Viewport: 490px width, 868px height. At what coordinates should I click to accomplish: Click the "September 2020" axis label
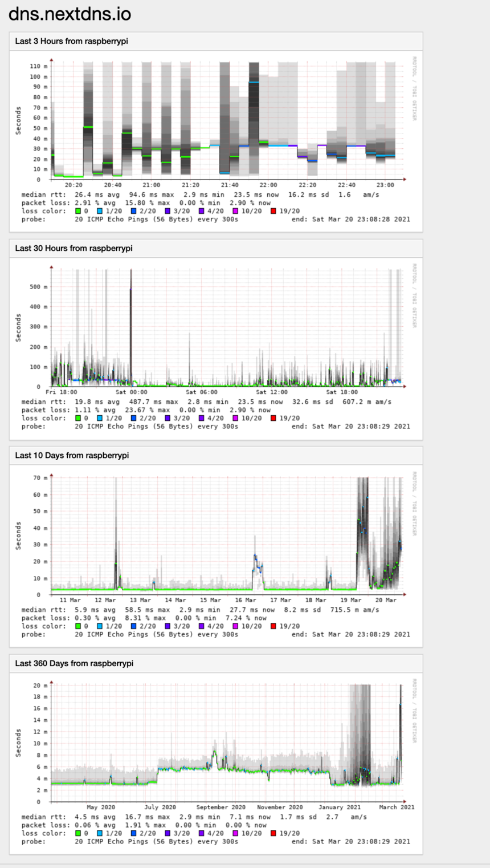click(221, 807)
